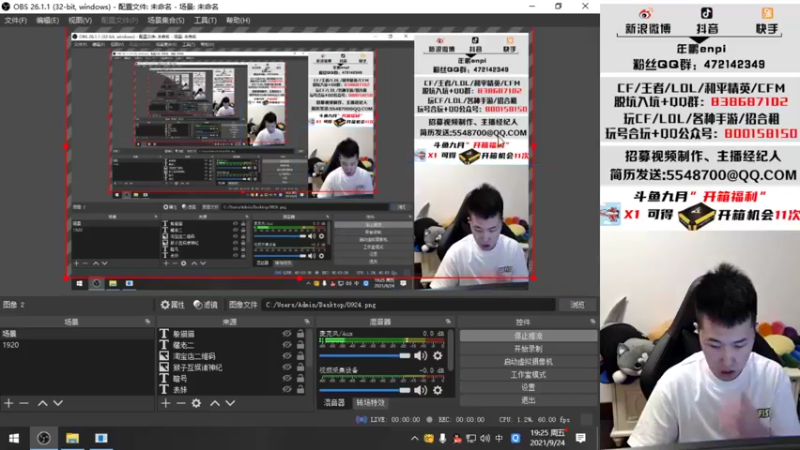Move the scene down with the down arrow in 场景 panel

tap(58, 403)
